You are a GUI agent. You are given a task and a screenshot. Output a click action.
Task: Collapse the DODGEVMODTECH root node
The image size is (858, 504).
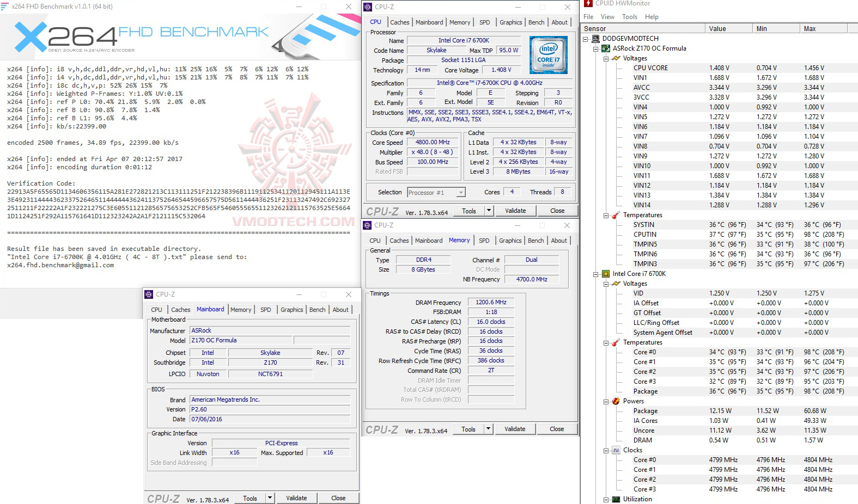tap(586, 39)
